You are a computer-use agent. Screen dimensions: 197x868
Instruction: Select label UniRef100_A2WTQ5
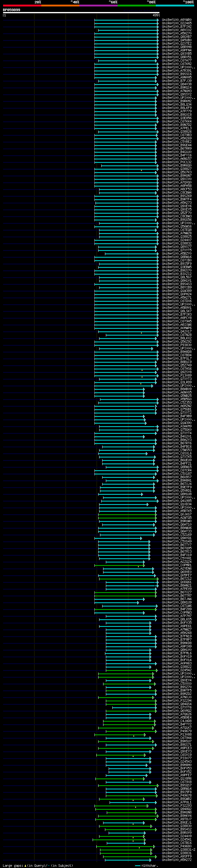pos(176,518)
